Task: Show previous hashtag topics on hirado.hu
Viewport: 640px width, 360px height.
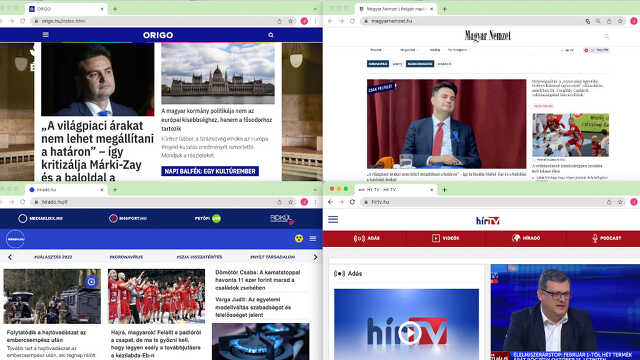Action: click(10, 257)
